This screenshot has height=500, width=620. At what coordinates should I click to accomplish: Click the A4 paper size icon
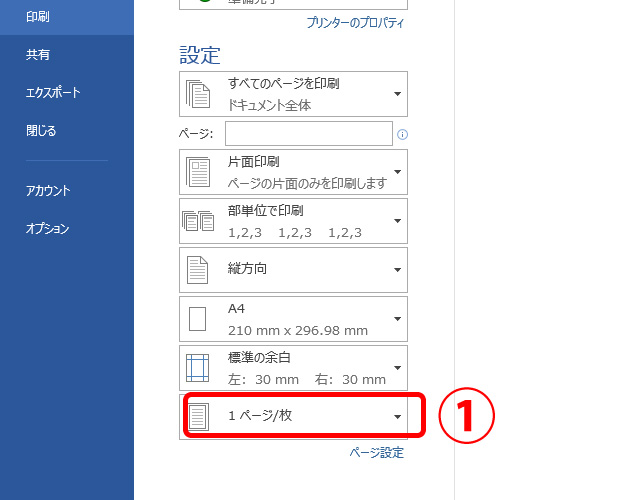[197, 319]
